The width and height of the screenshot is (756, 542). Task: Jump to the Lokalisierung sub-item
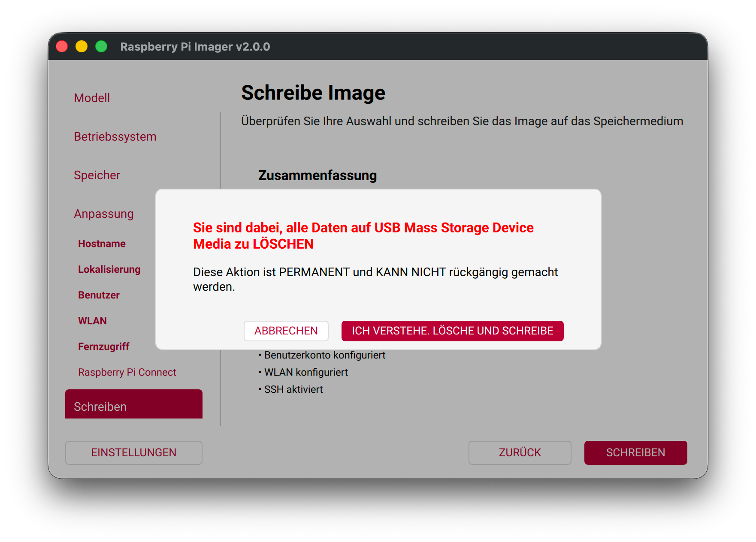point(109,269)
